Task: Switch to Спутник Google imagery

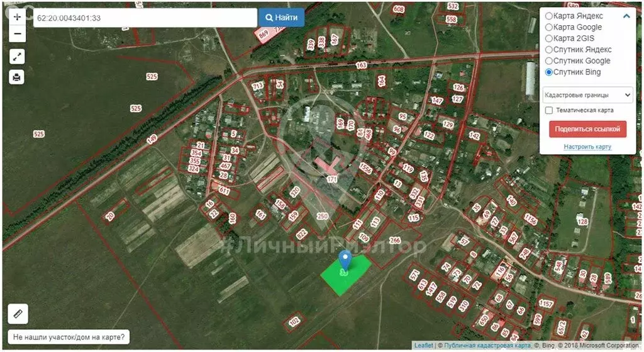Action: tap(549, 61)
